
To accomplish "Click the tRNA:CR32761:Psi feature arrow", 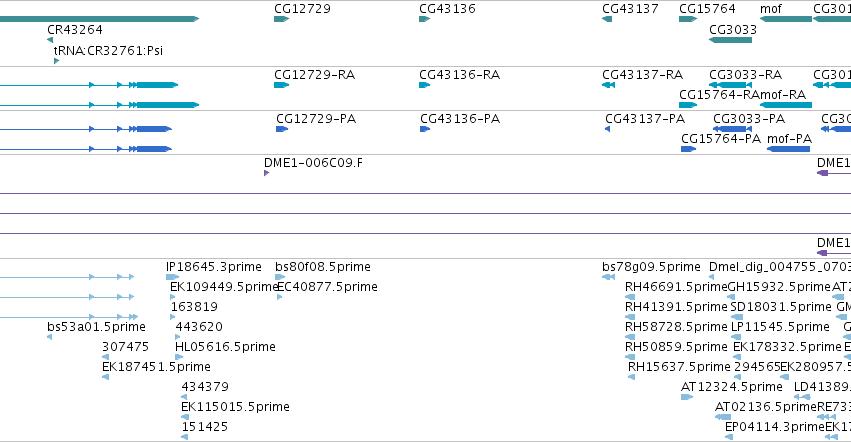I will coord(56,61).
